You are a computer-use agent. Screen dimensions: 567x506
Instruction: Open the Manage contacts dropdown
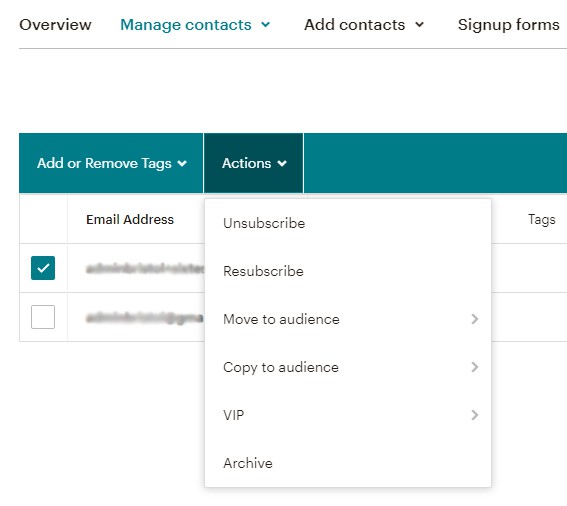(195, 25)
